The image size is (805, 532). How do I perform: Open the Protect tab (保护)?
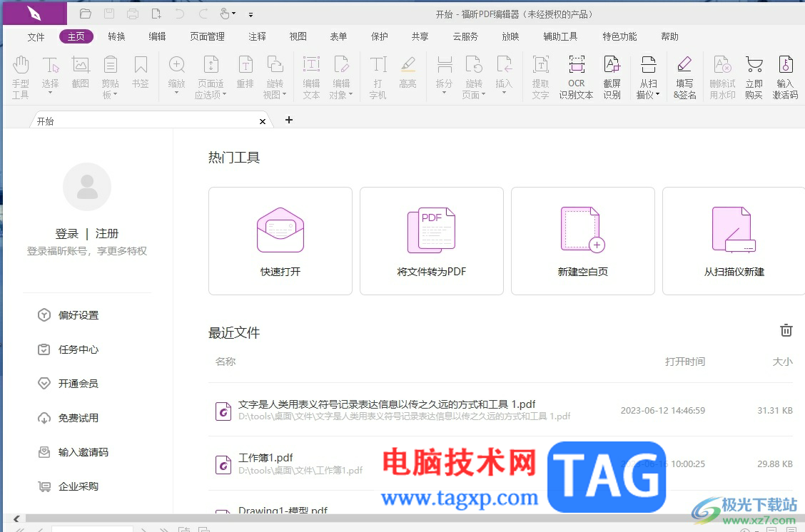click(380, 36)
